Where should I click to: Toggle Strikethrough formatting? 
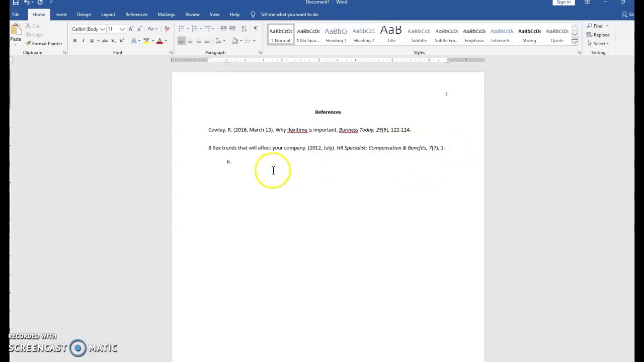[x=105, y=41]
